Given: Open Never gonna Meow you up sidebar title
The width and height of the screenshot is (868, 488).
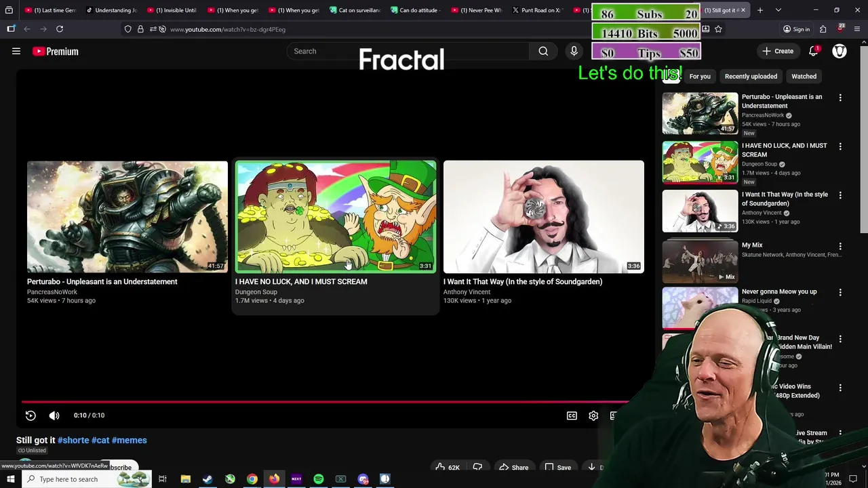Looking at the screenshot, I should tap(779, 291).
